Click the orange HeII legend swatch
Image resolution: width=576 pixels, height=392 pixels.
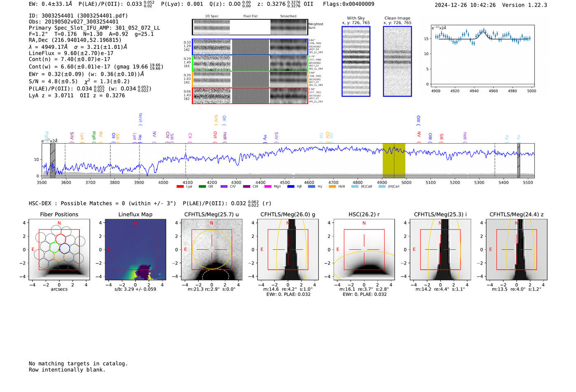(x=332, y=187)
